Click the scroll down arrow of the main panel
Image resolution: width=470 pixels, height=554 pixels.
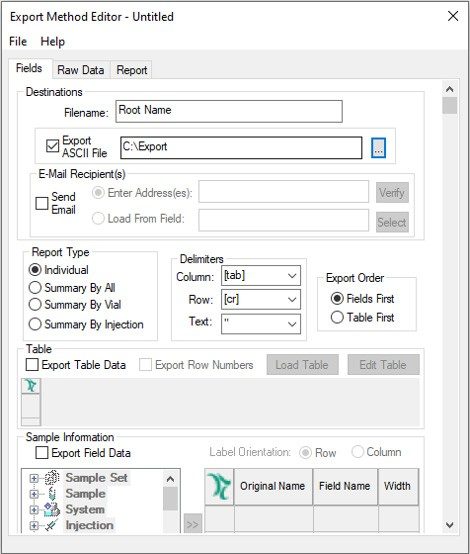coord(450,525)
